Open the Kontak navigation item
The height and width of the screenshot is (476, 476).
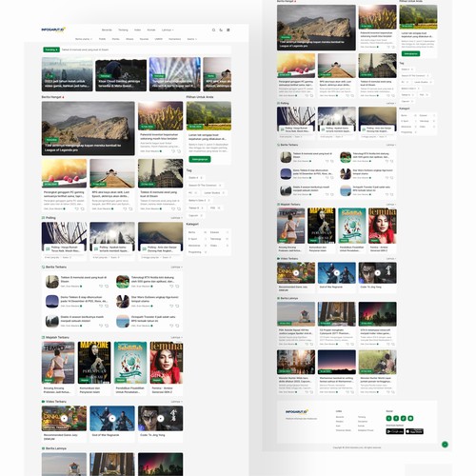[151, 30]
